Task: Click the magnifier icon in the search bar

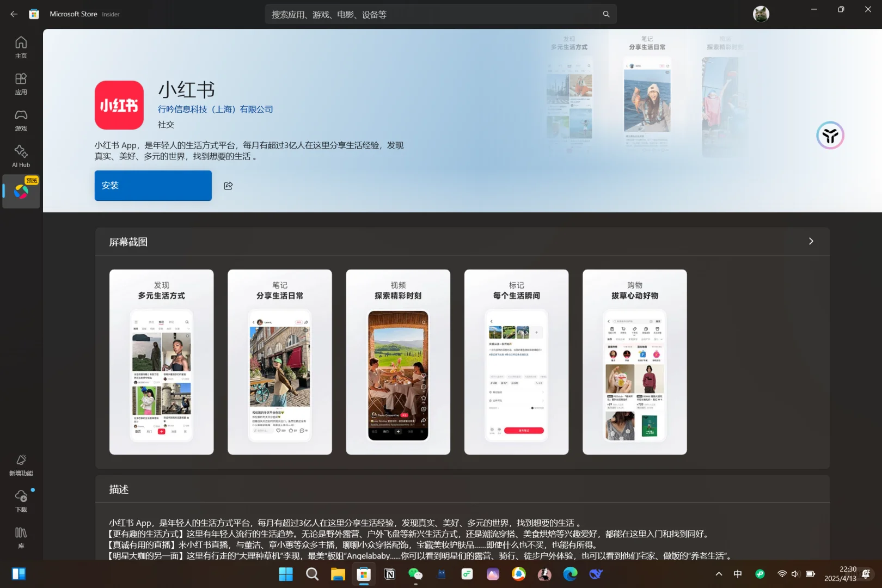Action: pos(606,14)
